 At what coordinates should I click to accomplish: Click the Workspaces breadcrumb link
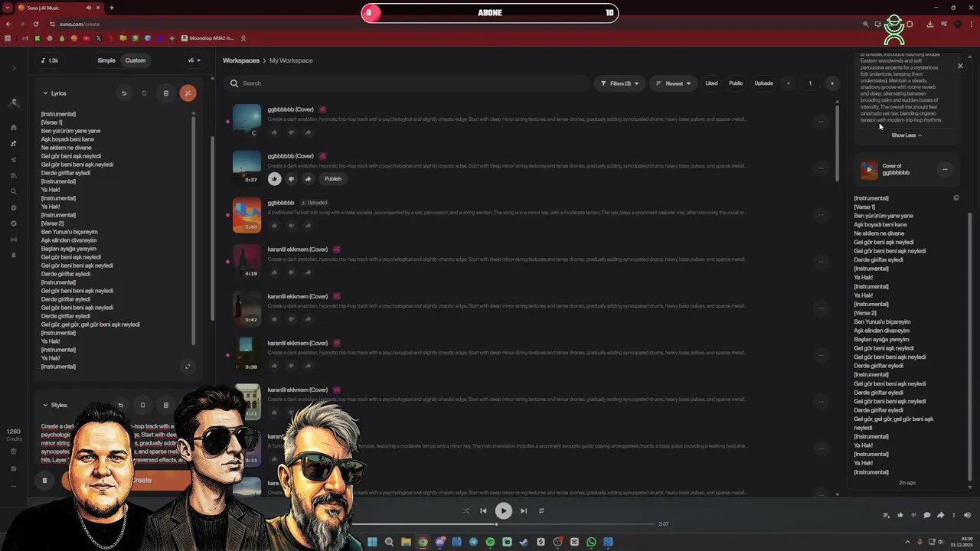[241, 60]
